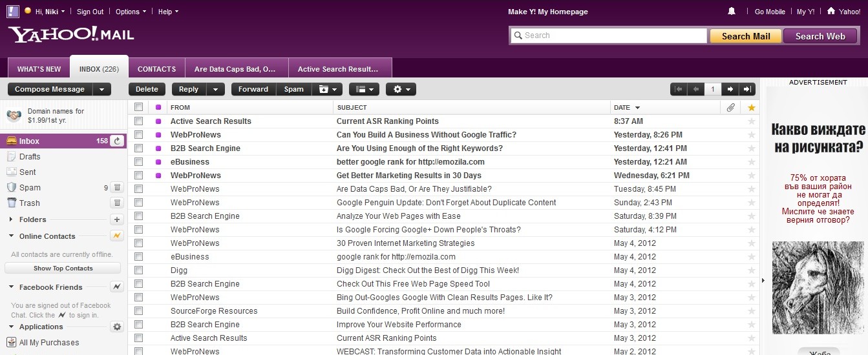
Task: Click the inbox refresh icon
Action: coord(117,141)
